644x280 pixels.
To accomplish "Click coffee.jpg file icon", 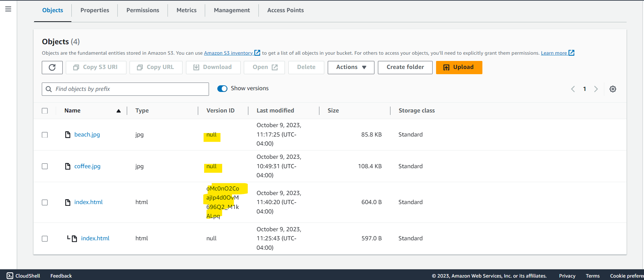I will click(68, 166).
